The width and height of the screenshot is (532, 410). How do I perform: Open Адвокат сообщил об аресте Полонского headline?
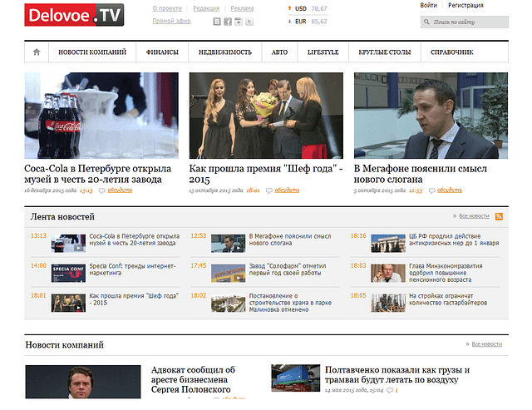click(193, 379)
